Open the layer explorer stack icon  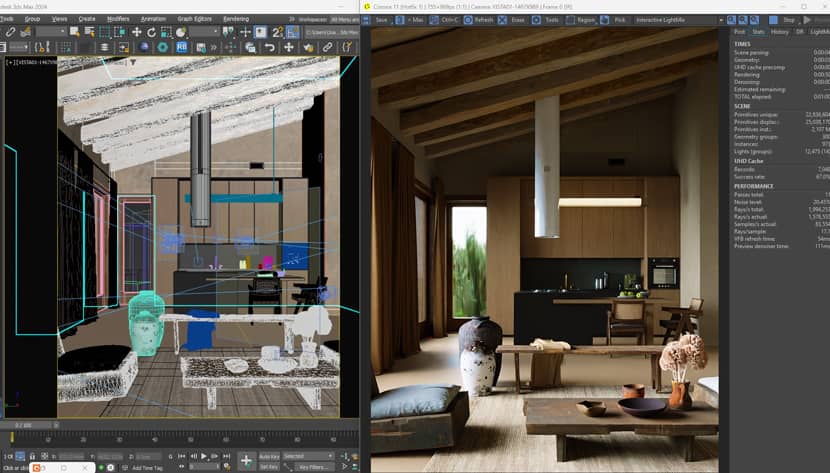[104, 47]
